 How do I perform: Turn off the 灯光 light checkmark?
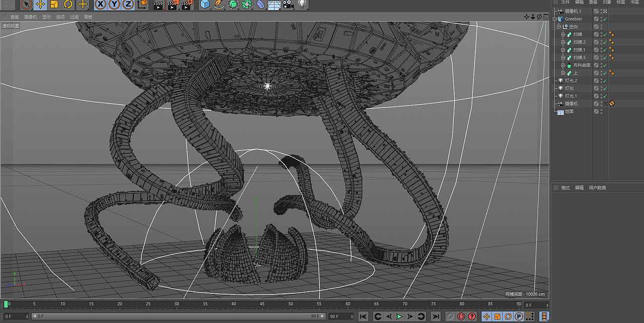pos(605,88)
